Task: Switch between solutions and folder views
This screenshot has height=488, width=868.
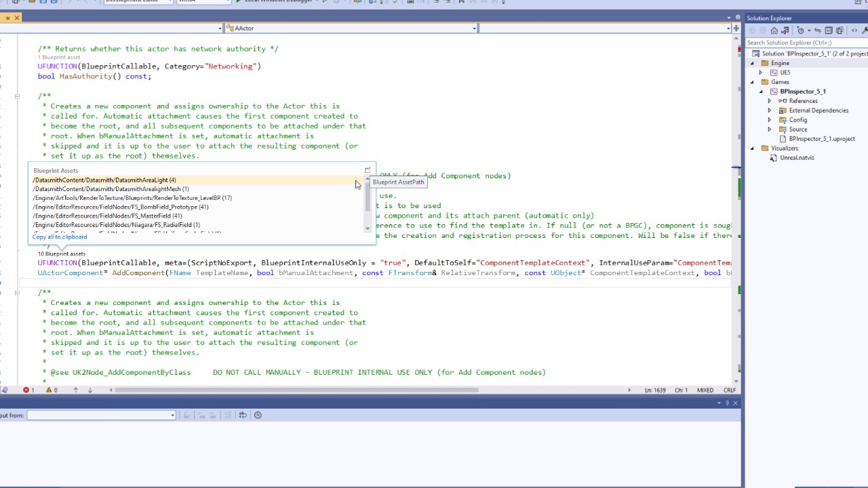Action: click(x=786, y=30)
